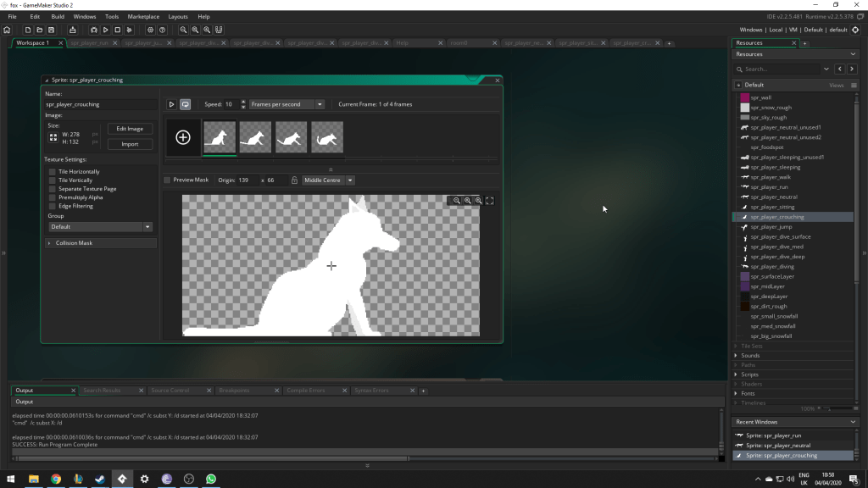
Task: Check the Edge Filtering option
Action: 53,206
